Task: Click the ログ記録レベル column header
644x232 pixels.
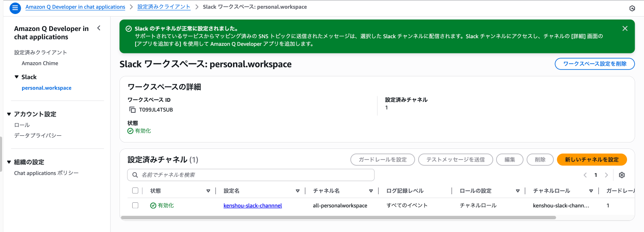Action: [x=405, y=191]
